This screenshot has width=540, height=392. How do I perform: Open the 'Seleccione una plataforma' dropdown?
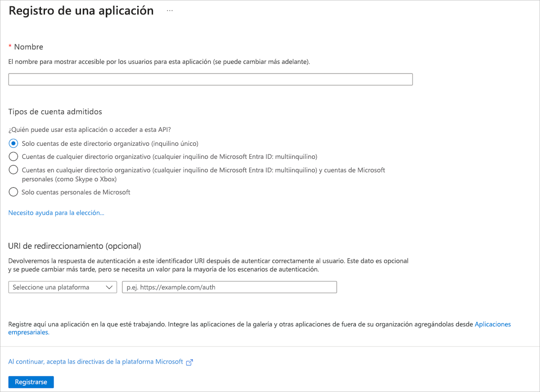(x=62, y=287)
